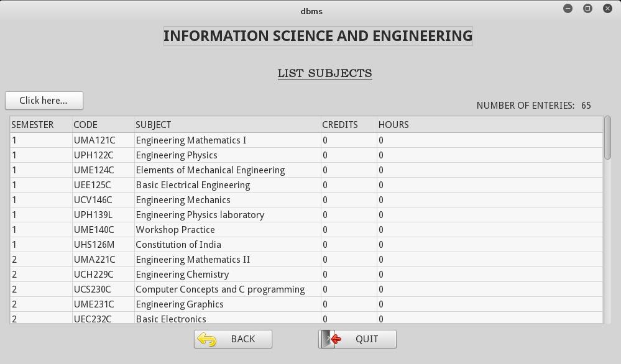Click the yellow back arrow icon

[x=207, y=340]
